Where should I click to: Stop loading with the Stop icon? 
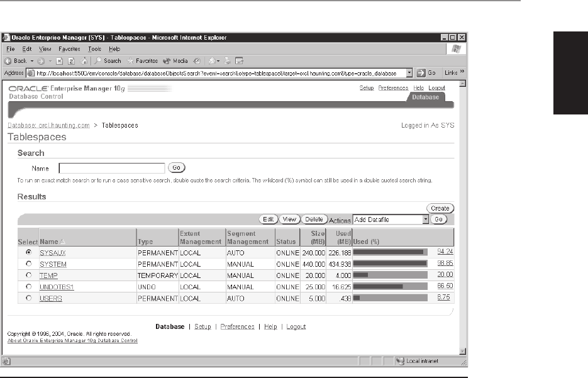(59, 61)
